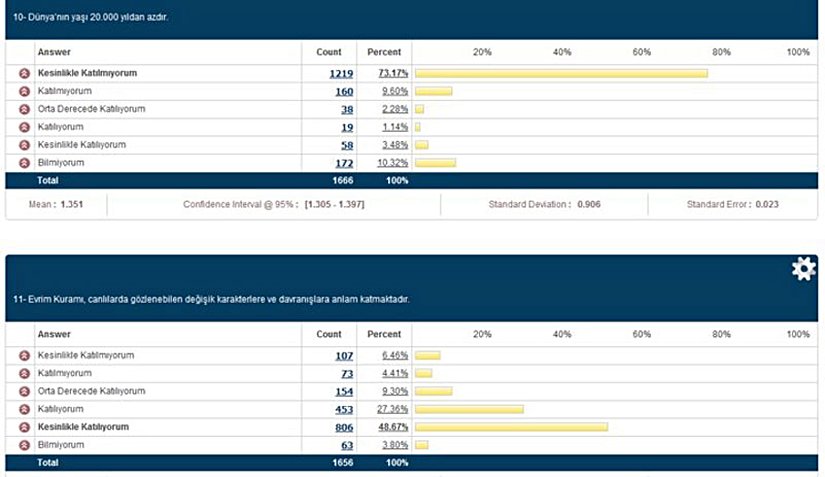This screenshot has width=825, height=477.
Task: Click the 27.36% percent link
Action: coord(389,409)
